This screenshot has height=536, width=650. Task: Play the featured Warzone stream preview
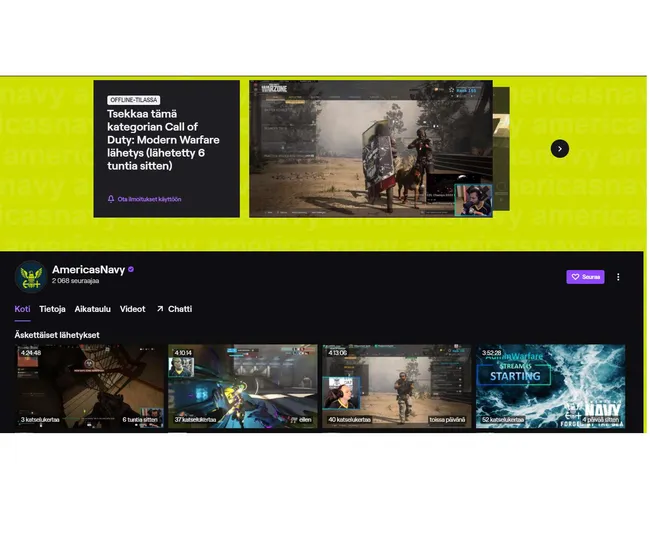371,148
